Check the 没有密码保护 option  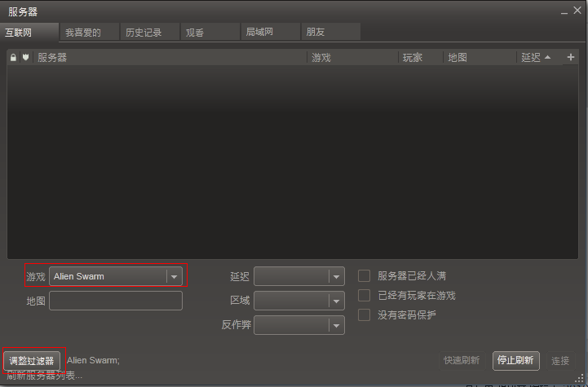point(365,314)
